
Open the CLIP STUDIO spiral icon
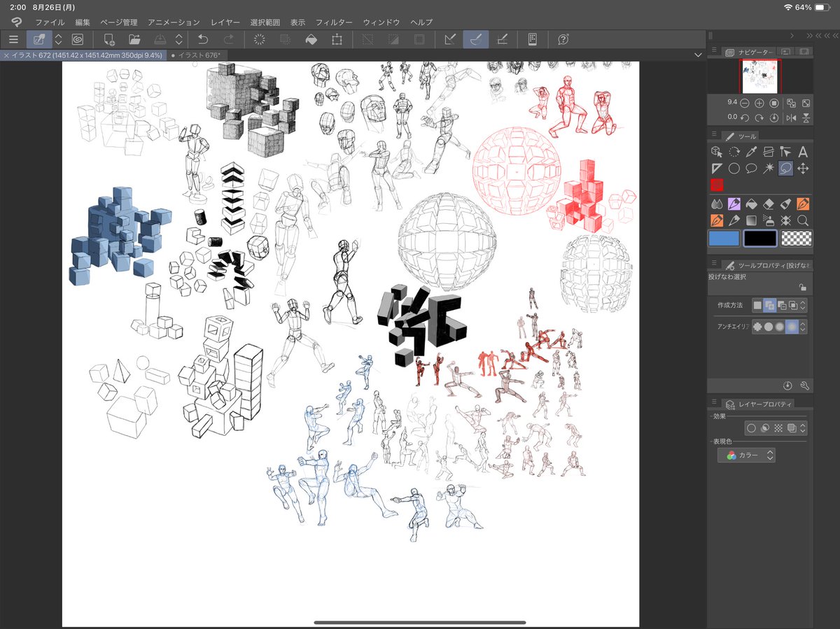click(x=78, y=40)
